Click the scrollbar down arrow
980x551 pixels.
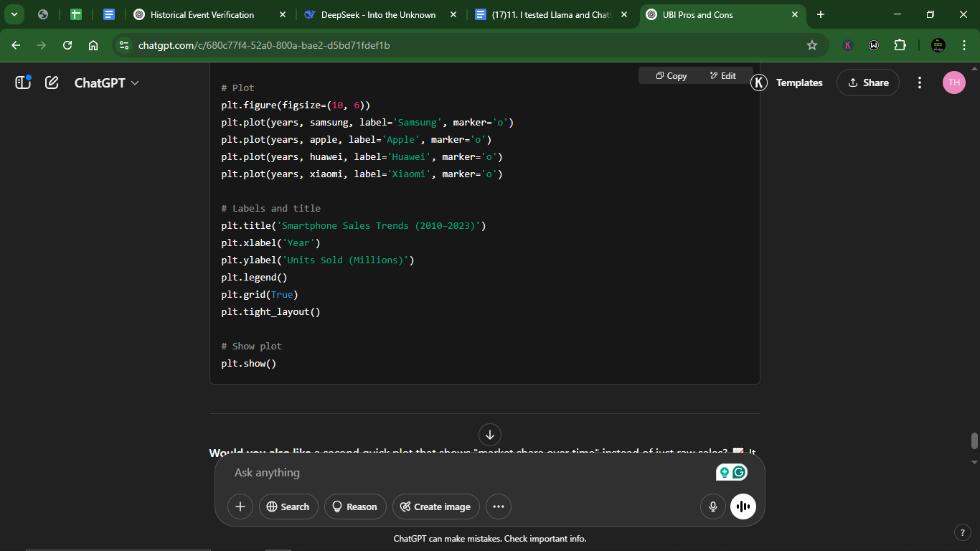[974, 462]
